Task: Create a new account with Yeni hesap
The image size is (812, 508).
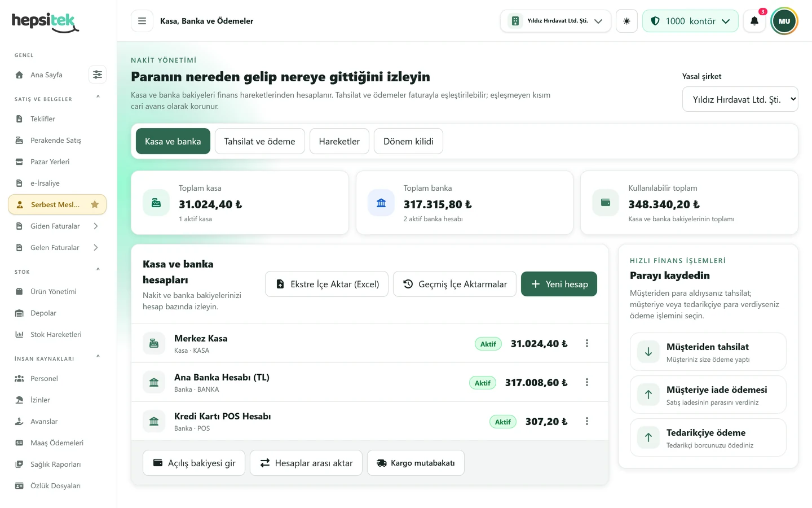Action: tap(559, 284)
